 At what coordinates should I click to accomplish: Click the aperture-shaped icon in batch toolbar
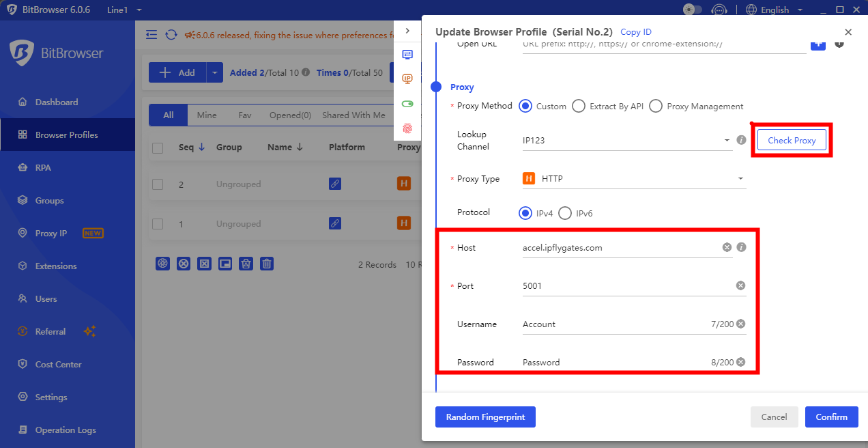point(162,264)
